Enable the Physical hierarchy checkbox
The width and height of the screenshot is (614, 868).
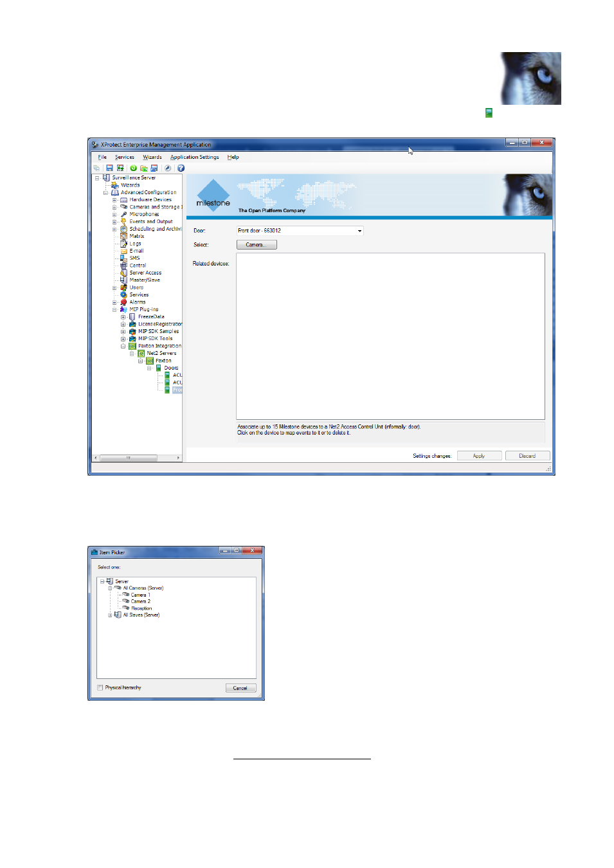click(x=100, y=688)
